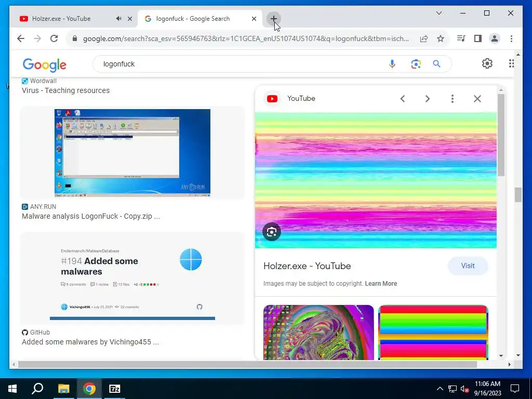Open the Malware analysis LogonFuck - Copy.zip link

pos(90,217)
